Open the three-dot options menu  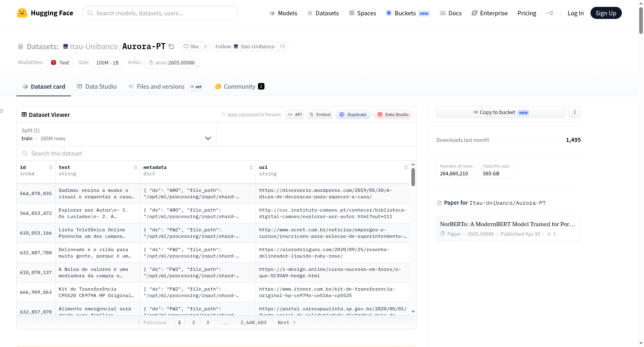[575, 112]
